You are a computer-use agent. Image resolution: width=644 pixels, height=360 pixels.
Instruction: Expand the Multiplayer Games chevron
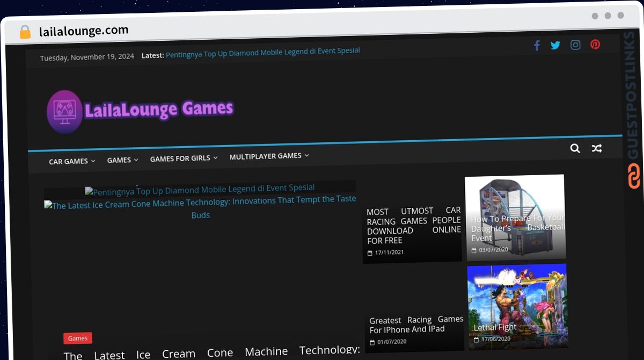coord(306,155)
